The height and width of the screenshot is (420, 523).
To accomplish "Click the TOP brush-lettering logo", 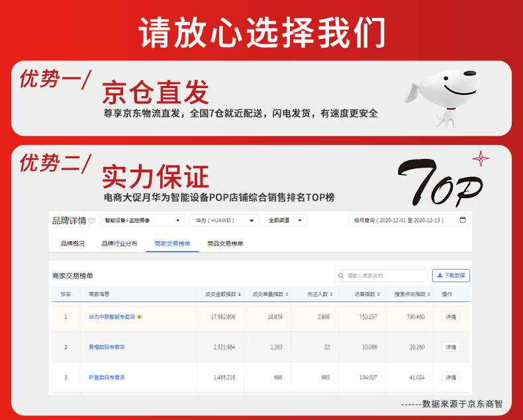I will pos(440,182).
